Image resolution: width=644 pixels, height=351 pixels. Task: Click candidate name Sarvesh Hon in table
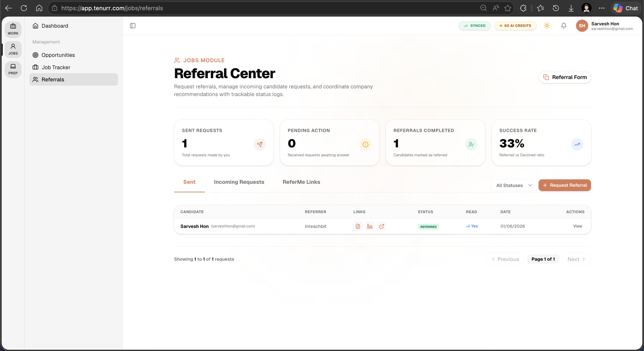click(x=194, y=226)
